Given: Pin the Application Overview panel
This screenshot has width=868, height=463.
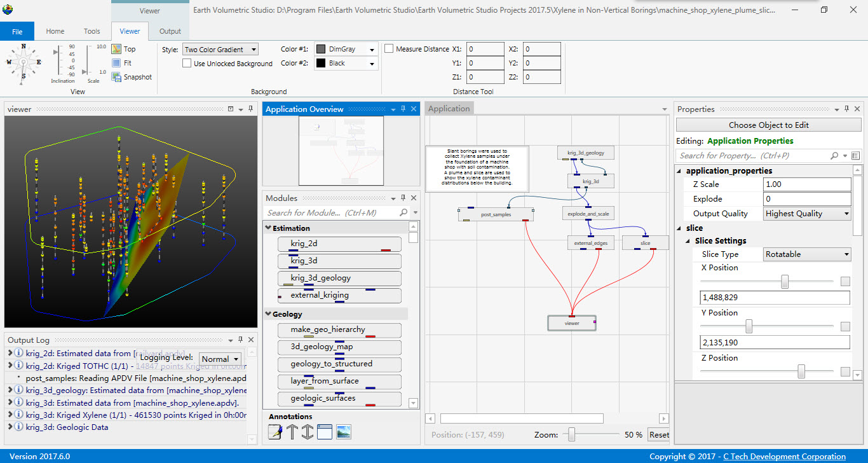Looking at the screenshot, I should (x=403, y=109).
